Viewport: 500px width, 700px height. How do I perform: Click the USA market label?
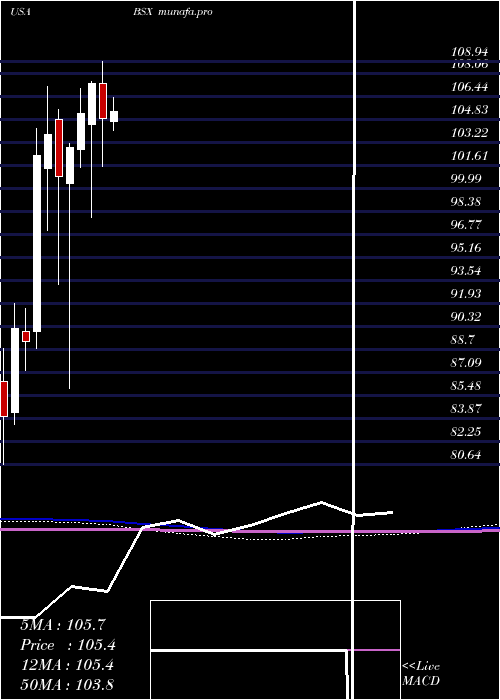pyautogui.click(x=20, y=12)
